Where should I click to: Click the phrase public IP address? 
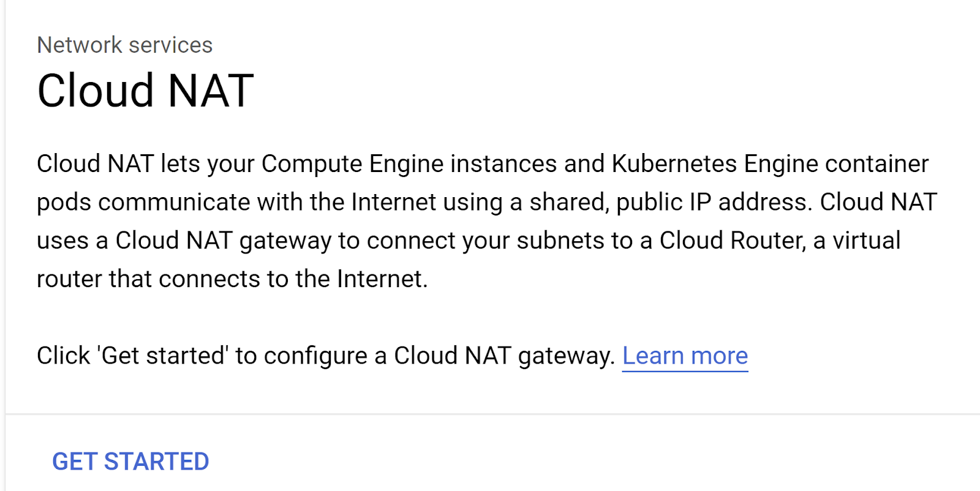712,203
